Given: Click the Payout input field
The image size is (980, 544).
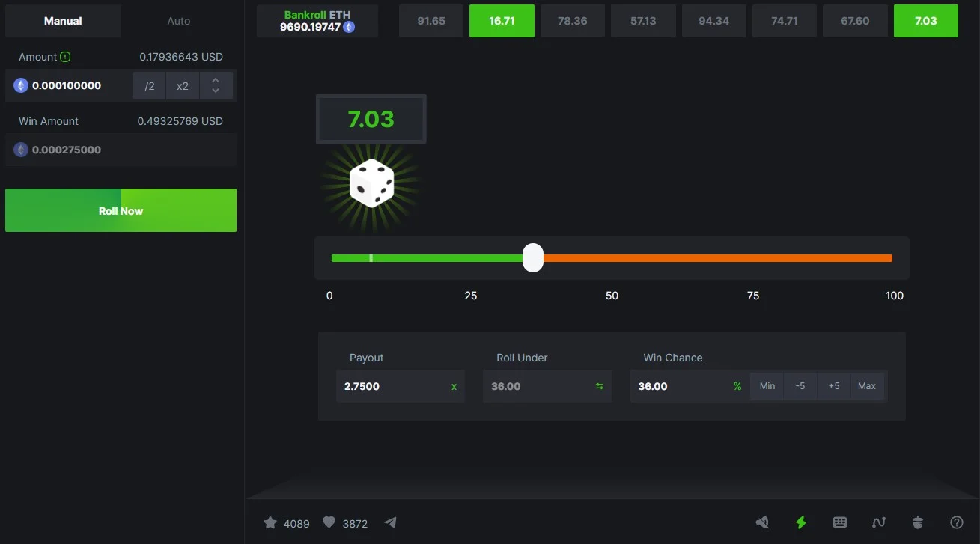Looking at the screenshot, I should pos(393,386).
